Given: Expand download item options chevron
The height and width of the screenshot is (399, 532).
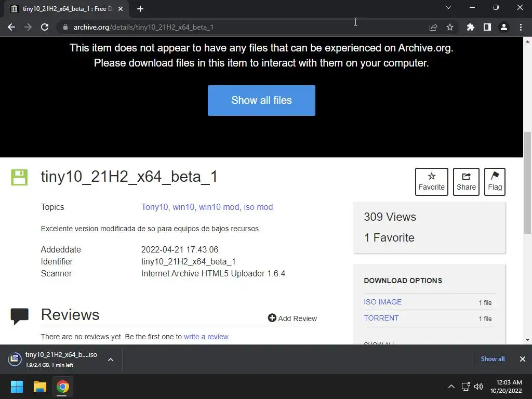Looking at the screenshot, I should [x=111, y=360].
